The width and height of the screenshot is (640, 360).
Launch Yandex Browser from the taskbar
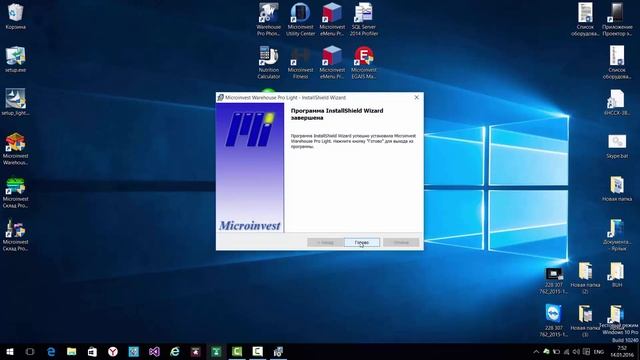[x=113, y=352]
